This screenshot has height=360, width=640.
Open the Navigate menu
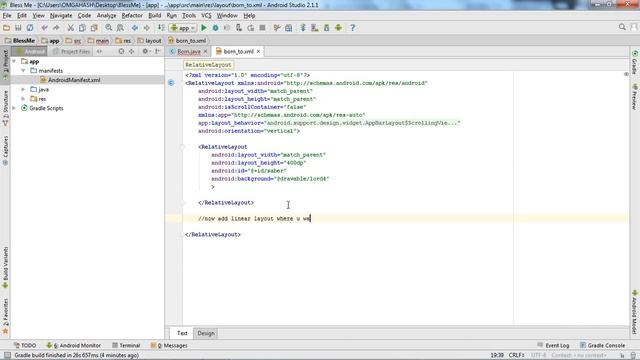click(61, 16)
